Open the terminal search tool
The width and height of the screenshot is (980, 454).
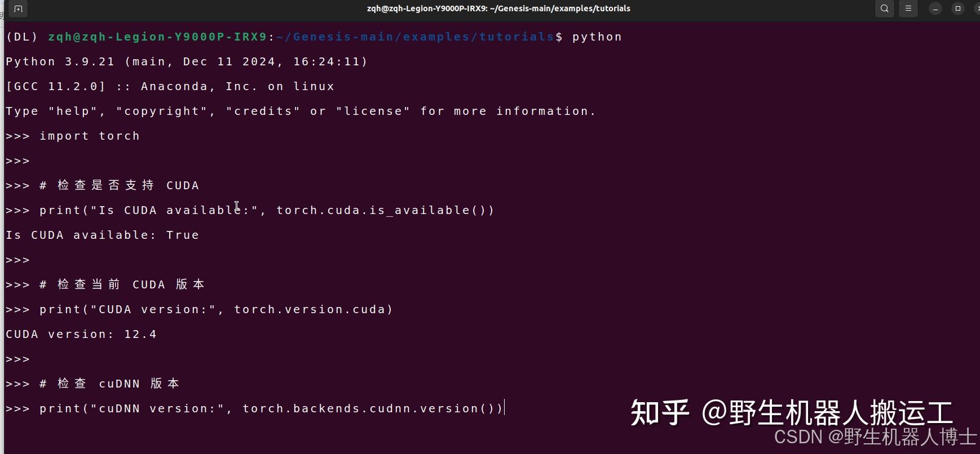885,8
